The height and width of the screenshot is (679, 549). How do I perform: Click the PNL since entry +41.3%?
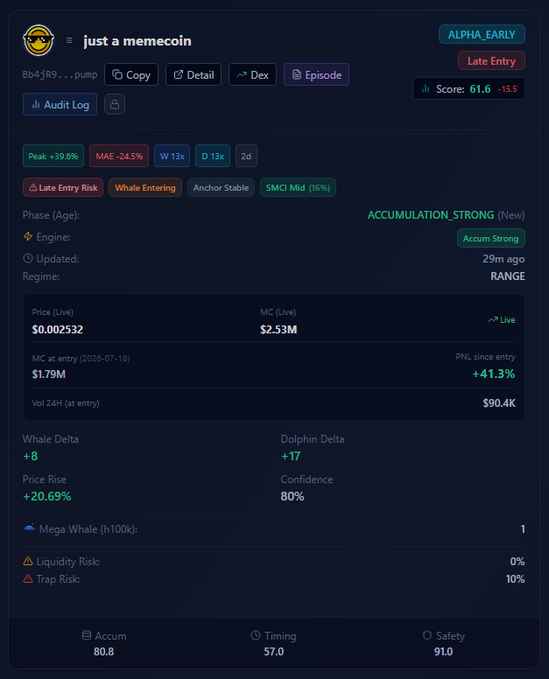coord(494,374)
